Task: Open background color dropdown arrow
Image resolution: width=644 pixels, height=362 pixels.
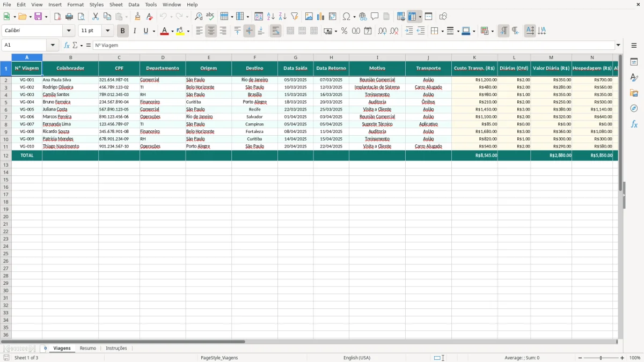Action: 188,31
